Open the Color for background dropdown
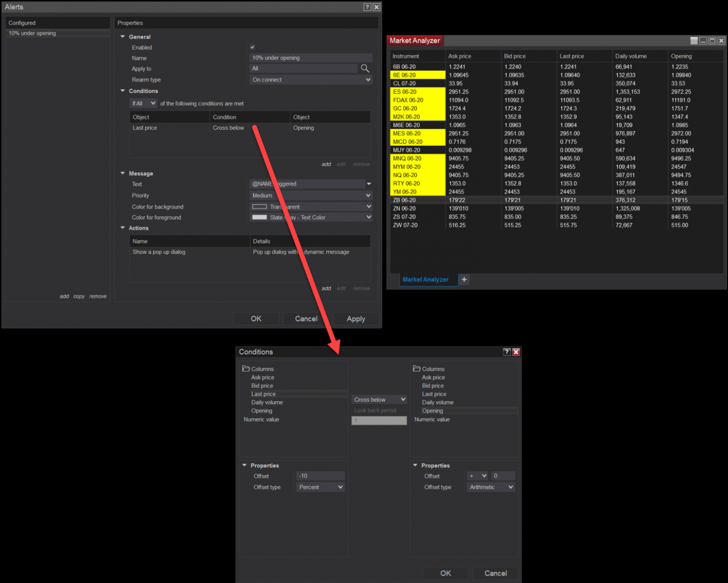Viewport: 728px width, 583px height. 311,206
